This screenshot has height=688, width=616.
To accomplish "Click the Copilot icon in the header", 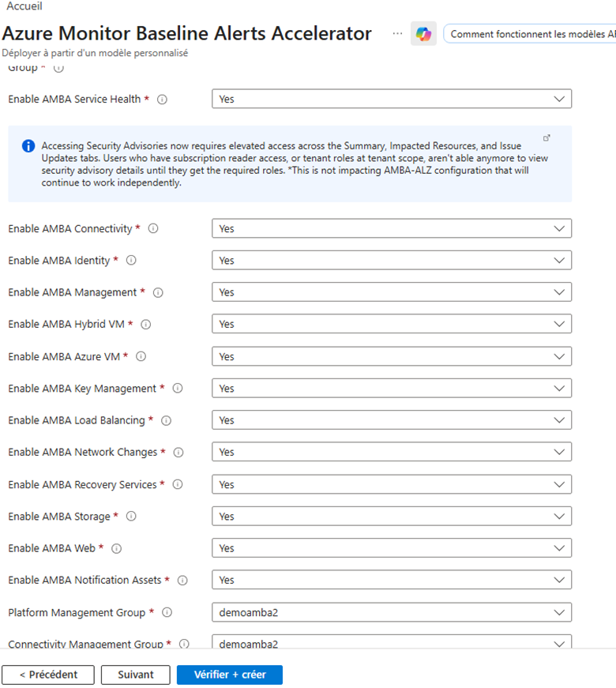I will coord(423,33).
